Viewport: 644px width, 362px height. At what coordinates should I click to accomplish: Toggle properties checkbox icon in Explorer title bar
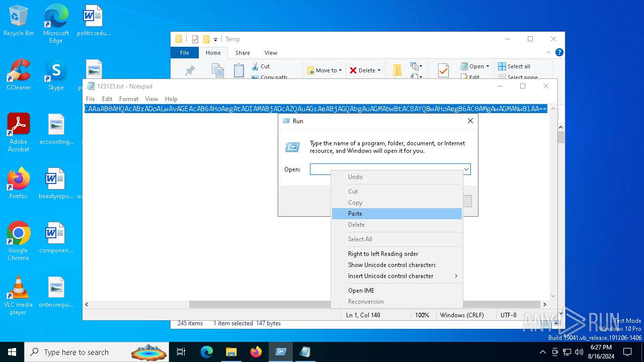click(195, 39)
